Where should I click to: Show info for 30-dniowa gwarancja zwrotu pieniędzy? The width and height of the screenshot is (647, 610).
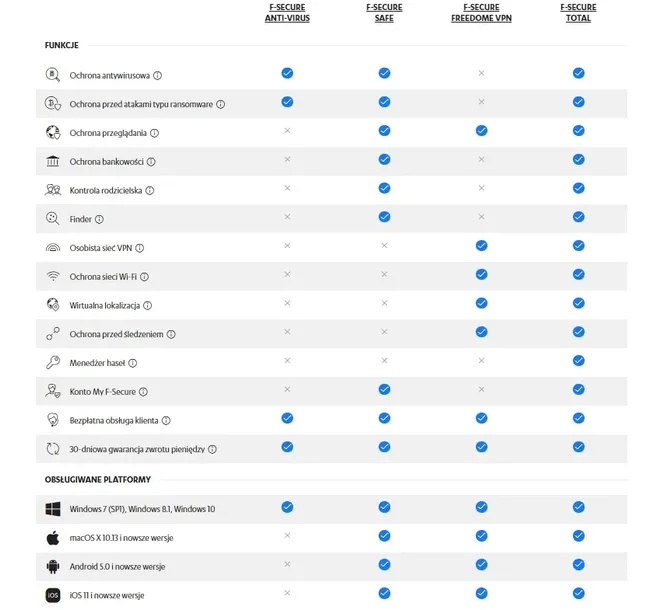pyautogui.click(x=213, y=449)
